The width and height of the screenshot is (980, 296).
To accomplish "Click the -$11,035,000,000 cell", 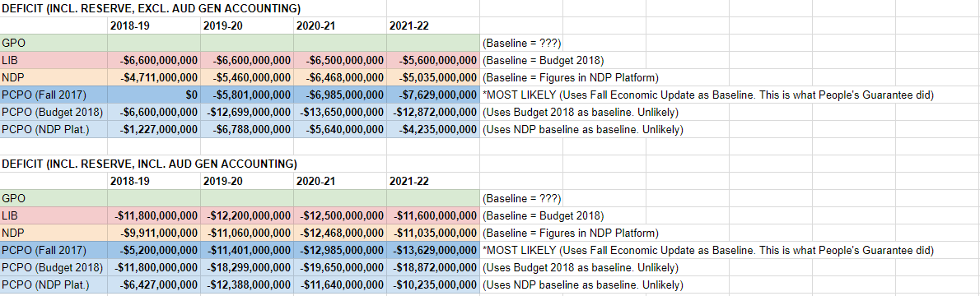I will 433,234.
